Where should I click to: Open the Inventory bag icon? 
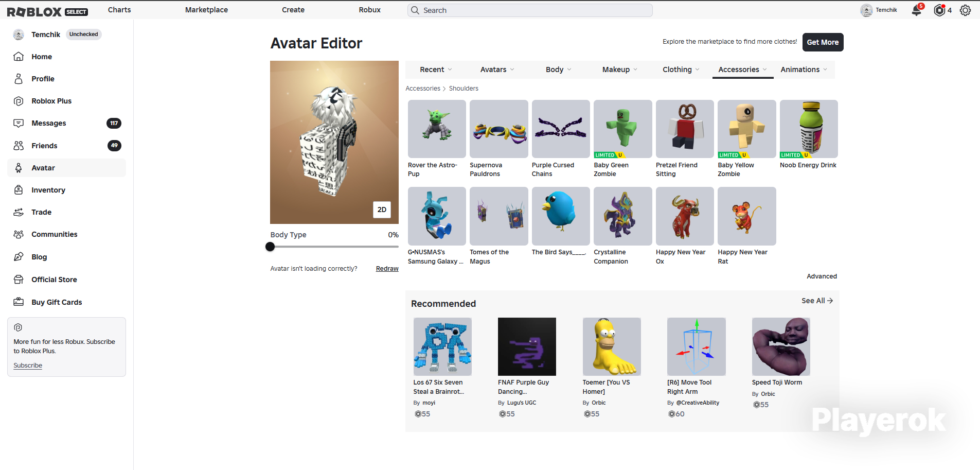point(19,190)
